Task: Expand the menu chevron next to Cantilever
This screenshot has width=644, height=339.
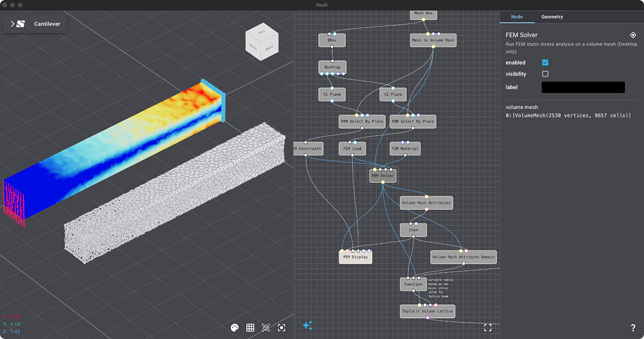Action: 12,24
